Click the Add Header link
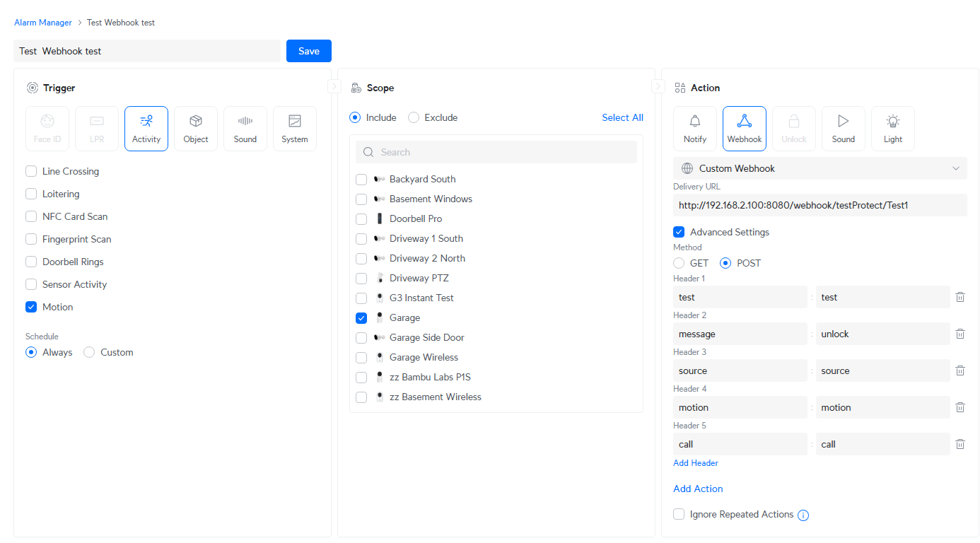This screenshot has width=980, height=543. pos(696,463)
